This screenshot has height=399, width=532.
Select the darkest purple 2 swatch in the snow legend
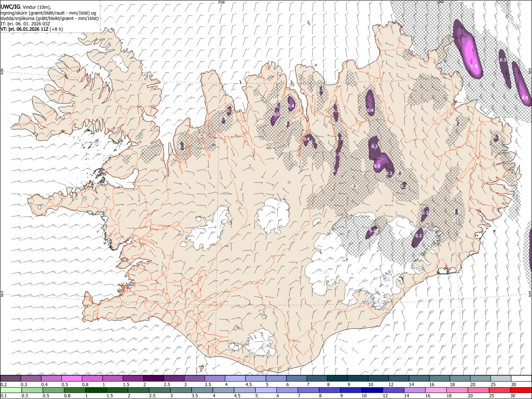(153, 379)
